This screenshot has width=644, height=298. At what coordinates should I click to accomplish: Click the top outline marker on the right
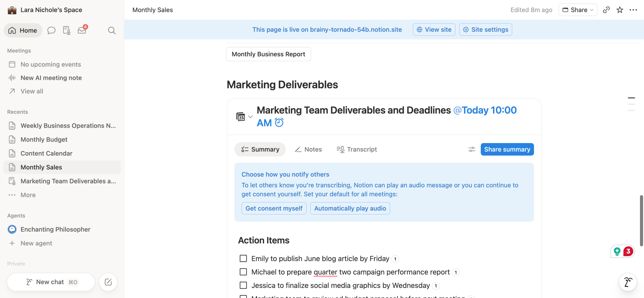point(631,98)
